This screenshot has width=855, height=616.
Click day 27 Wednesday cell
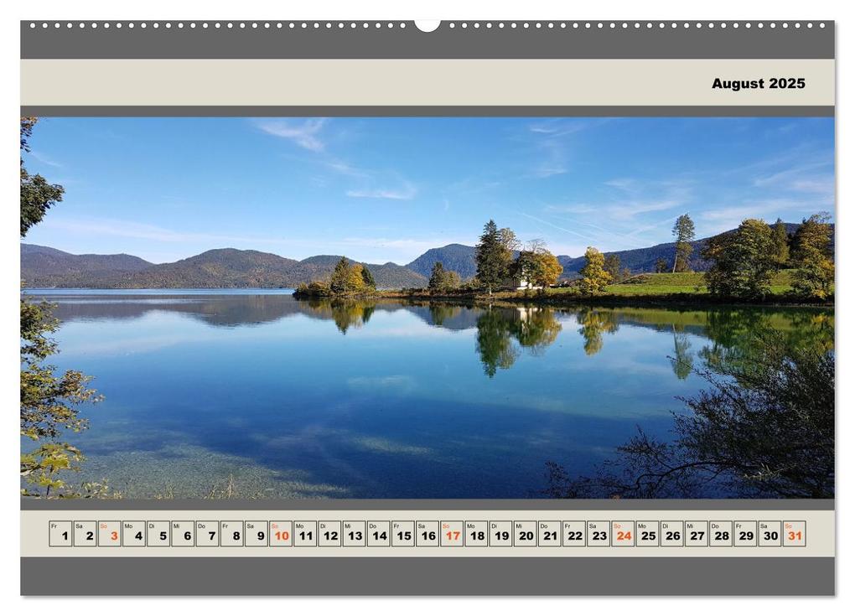(x=697, y=534)
